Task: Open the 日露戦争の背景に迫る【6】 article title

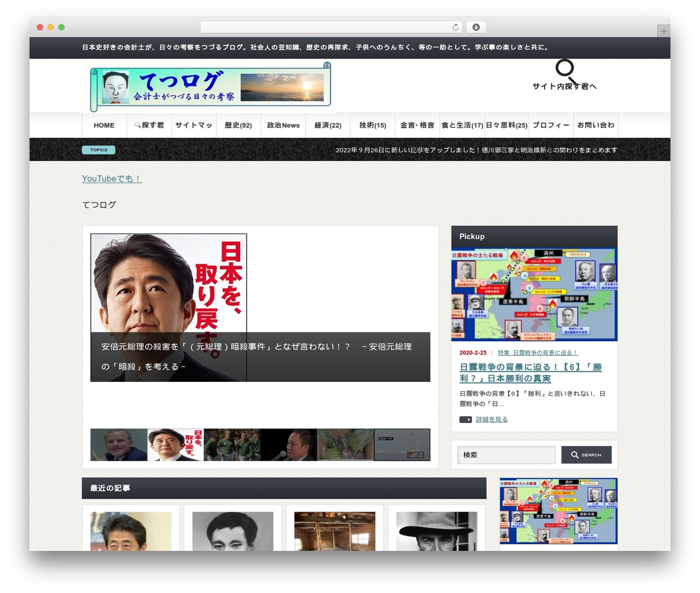Action: point(530,373)
